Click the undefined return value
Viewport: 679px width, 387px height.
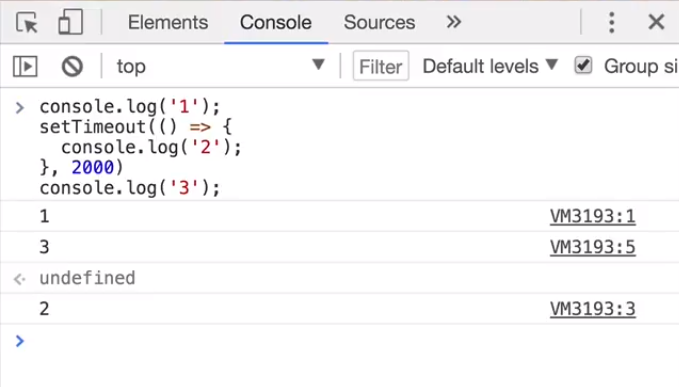pos(87,278)
